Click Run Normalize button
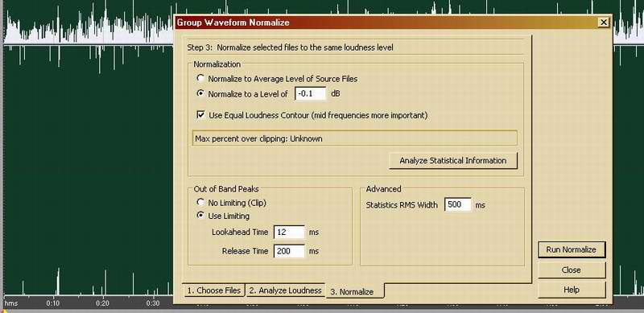This screenshot has height=313, width=644. pyautogui.click(x=572, y=249)
